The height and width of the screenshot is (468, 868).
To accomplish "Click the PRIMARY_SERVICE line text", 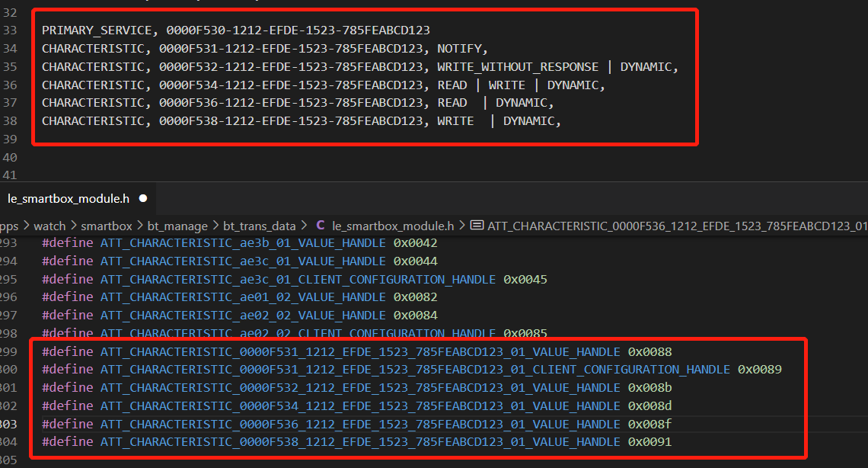I will pos(236,30).
